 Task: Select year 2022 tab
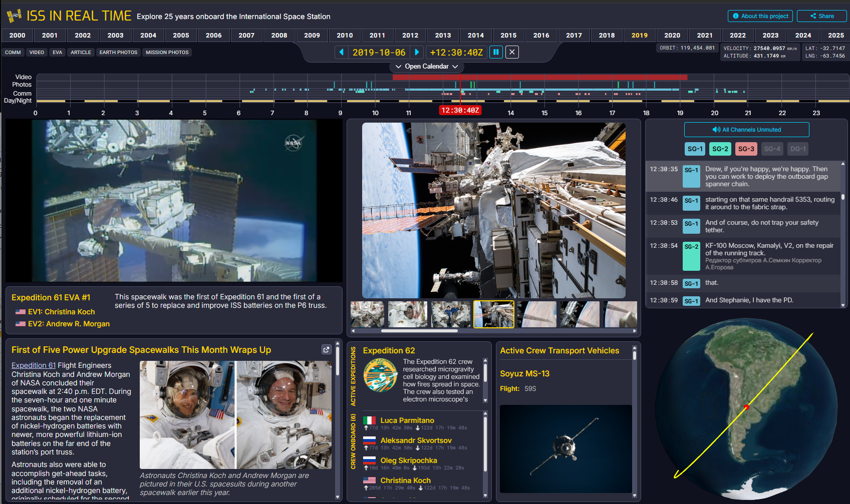[x=738, y=35]
